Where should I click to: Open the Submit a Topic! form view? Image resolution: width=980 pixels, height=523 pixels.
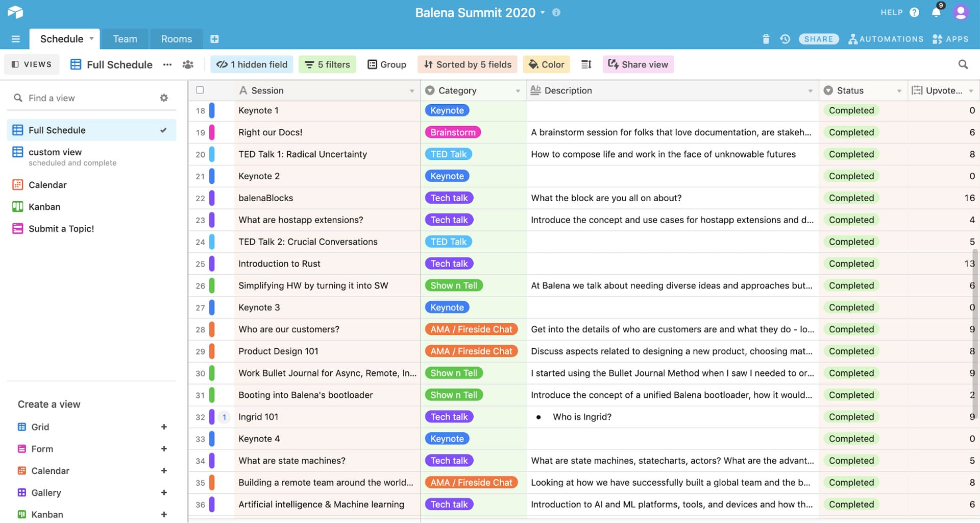(60, 228)
